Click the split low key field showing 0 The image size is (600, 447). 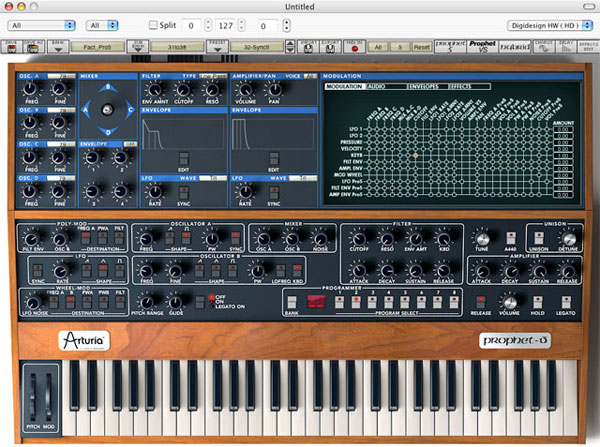pyautogui.click(x=191, y=26)
